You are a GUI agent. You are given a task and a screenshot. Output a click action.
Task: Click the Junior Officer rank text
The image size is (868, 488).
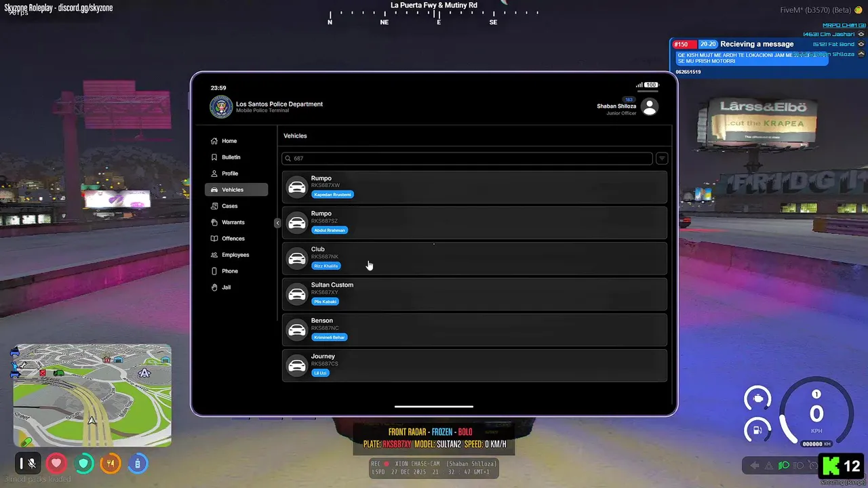tap(621, 113)
